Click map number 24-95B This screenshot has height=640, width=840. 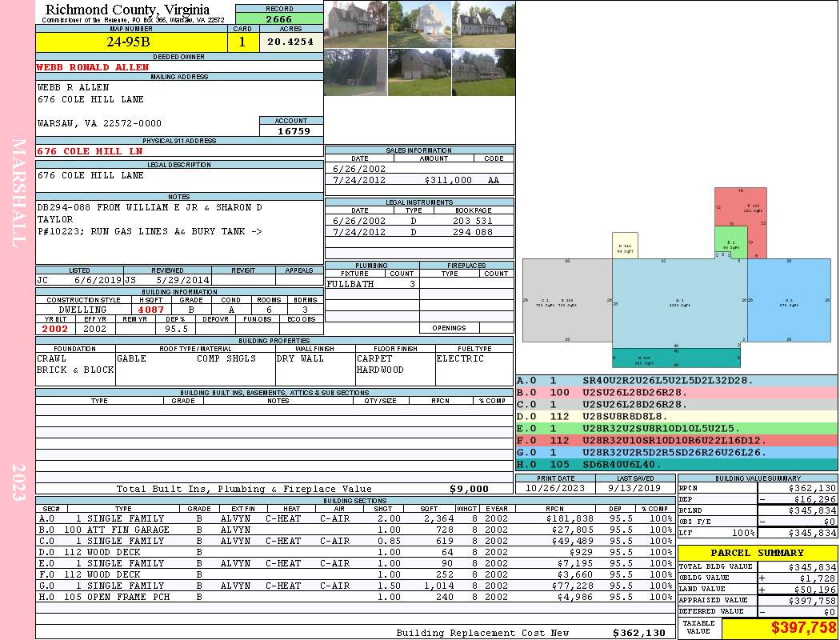(x=131, y=42)
